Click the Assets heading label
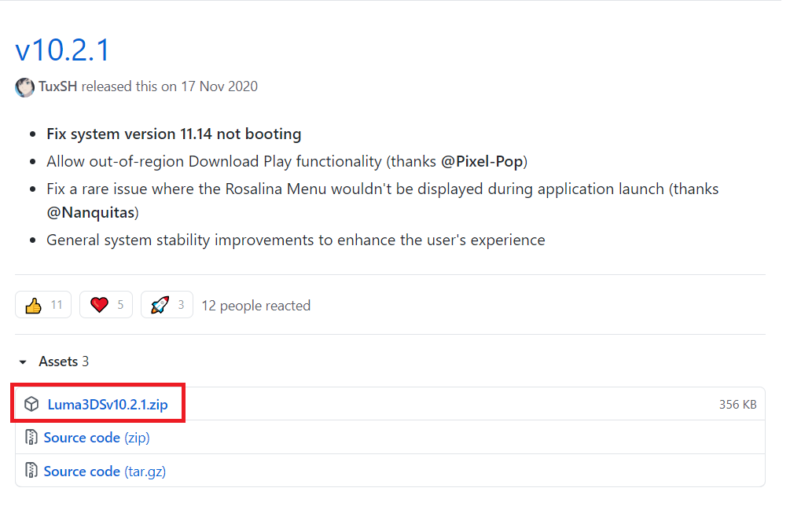801x532 pixels. click(58, 361)
